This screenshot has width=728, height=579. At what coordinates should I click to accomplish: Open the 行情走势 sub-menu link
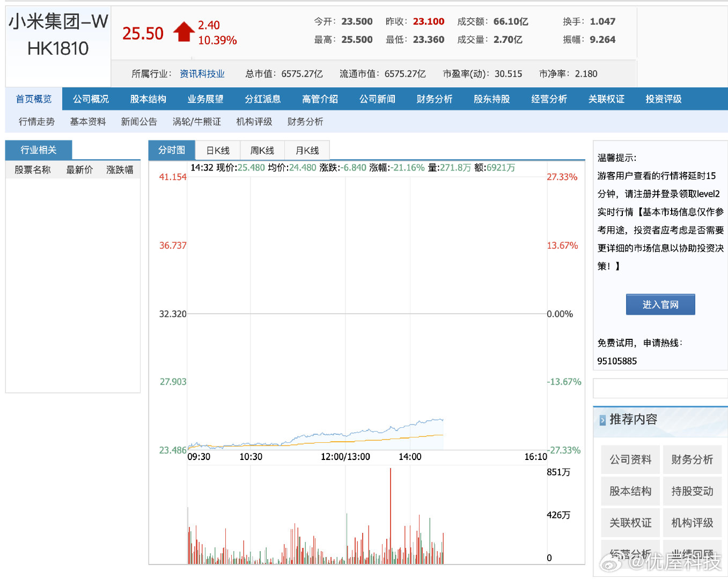coord(36,122)
